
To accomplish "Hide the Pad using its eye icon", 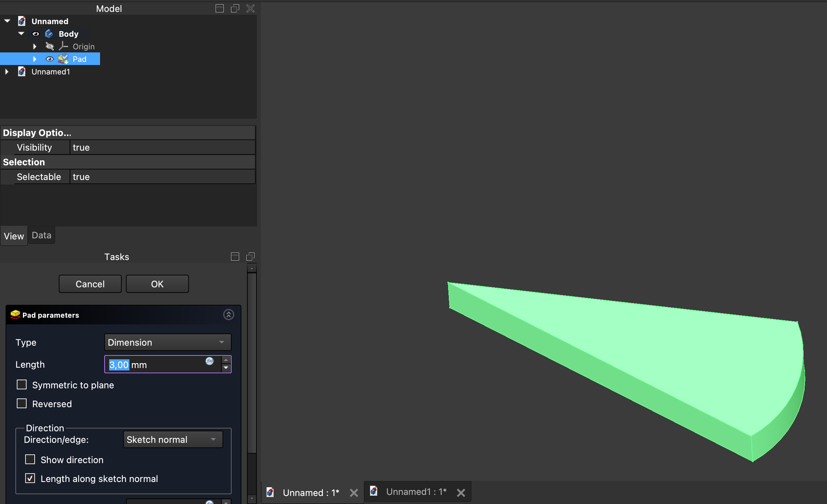I will [50, 59].
